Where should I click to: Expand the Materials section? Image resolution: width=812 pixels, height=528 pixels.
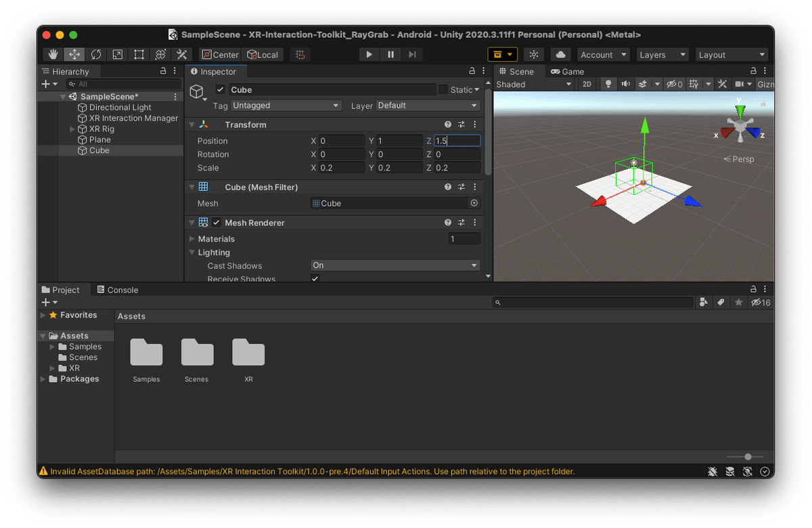click(192, 239)
